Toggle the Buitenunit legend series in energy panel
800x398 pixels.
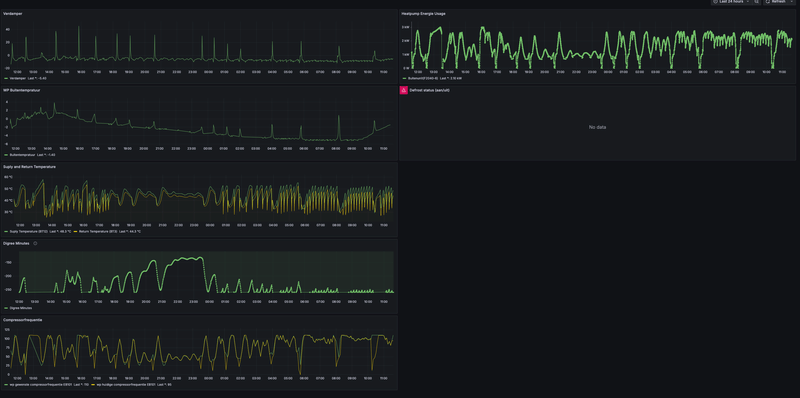pos(423,78)
